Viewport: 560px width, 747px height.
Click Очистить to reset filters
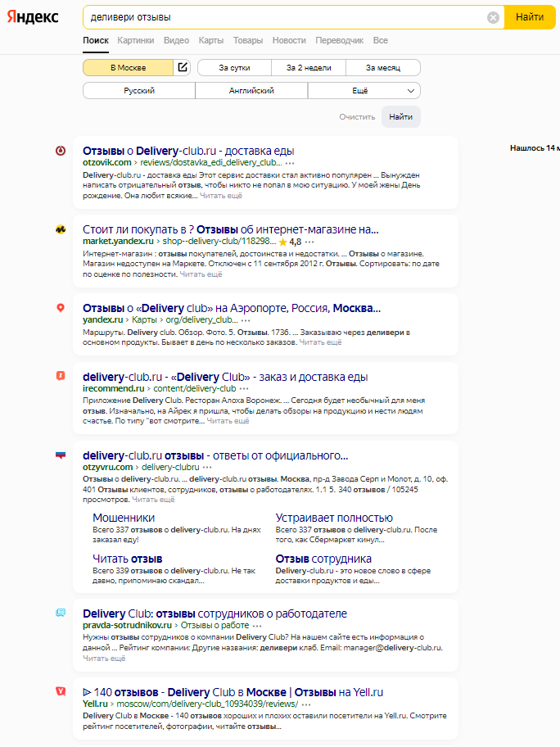[x=357, y=116]
